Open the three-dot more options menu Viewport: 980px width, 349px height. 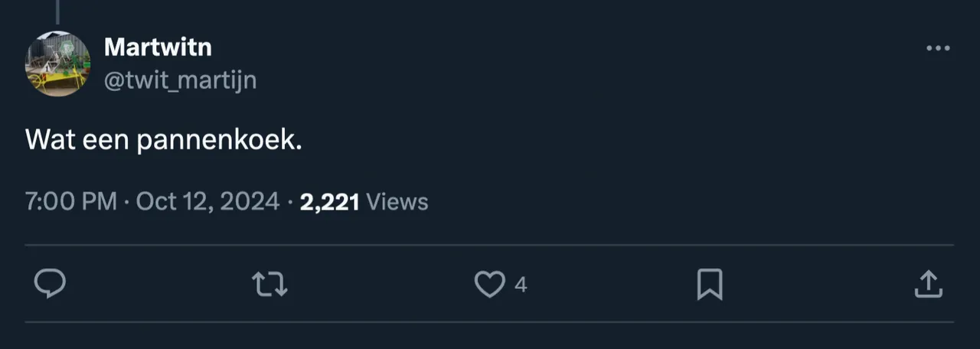click(938, 48)
